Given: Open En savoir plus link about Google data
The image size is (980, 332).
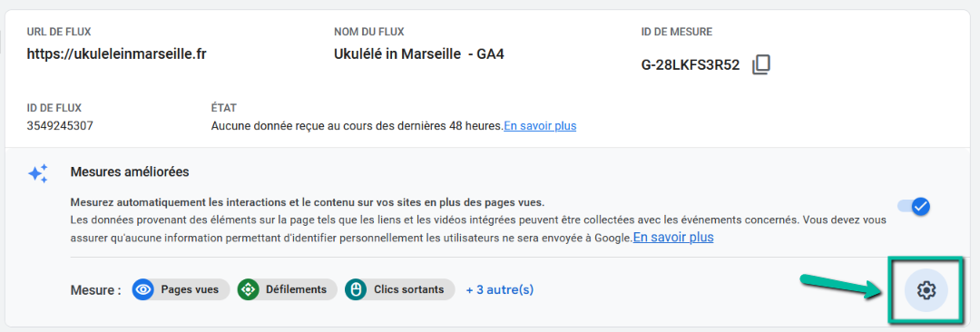Looking at the screenshot, I should coord(673,238).
